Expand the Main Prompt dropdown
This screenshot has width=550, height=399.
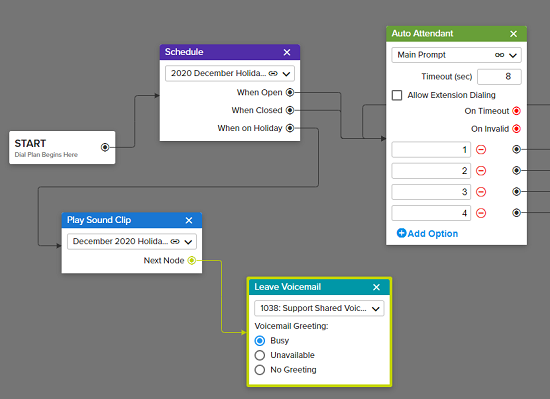point(456,55)
